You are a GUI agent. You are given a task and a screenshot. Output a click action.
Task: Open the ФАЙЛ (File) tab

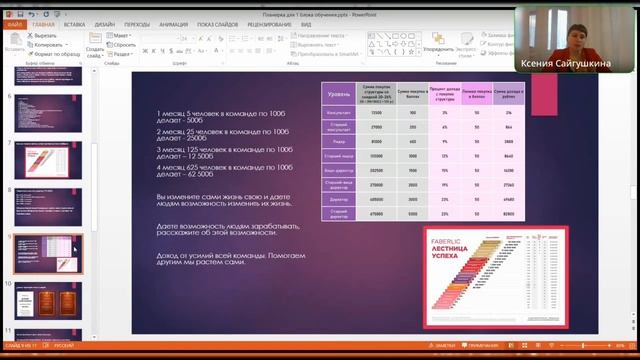[x=15, y=24]
